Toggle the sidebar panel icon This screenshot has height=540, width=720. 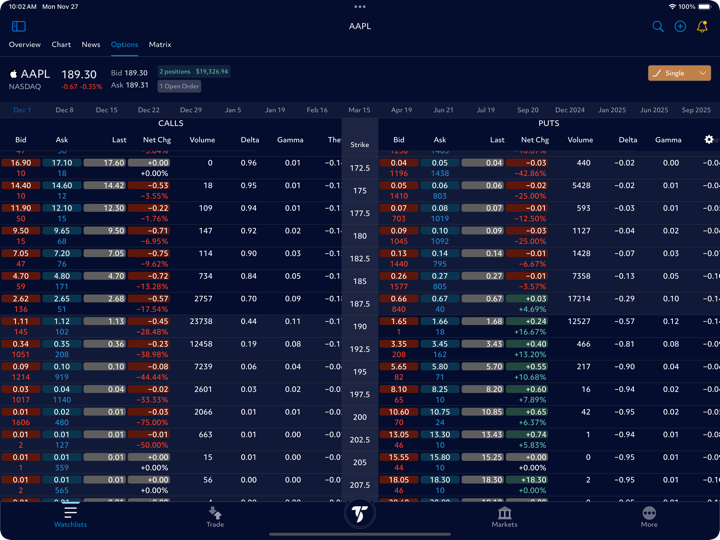[x=18, y=26]
